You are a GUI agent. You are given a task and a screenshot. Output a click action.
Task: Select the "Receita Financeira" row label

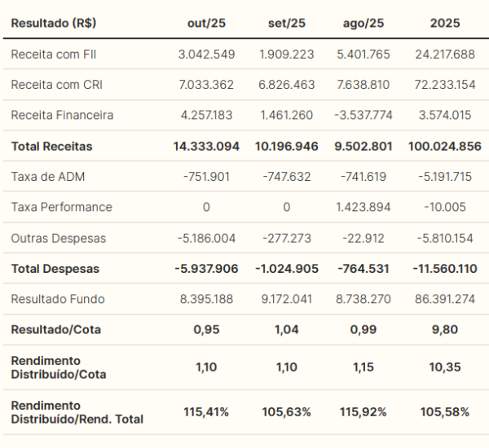(62, 115)
